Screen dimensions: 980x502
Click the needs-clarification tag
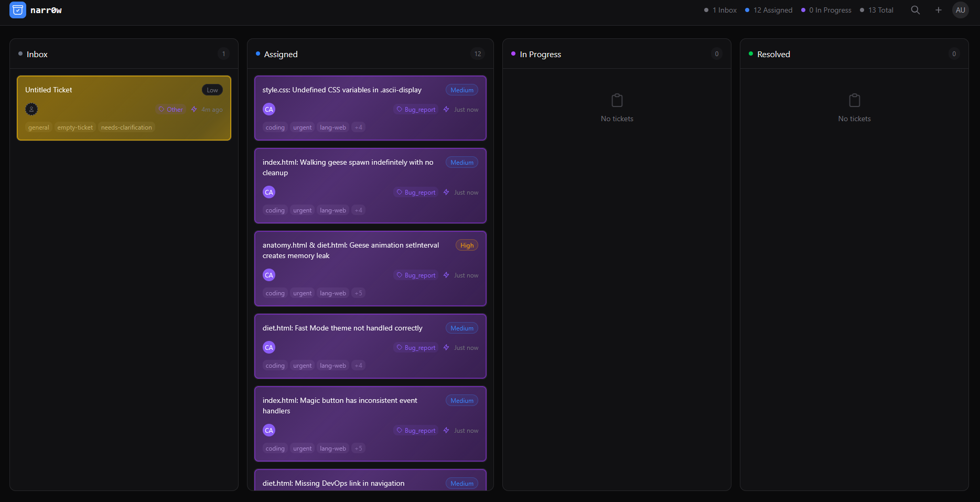click(126, 127)
